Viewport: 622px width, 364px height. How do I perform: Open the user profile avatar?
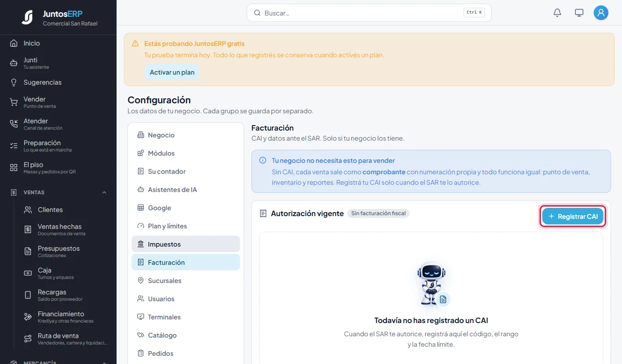tap(601, 13)
